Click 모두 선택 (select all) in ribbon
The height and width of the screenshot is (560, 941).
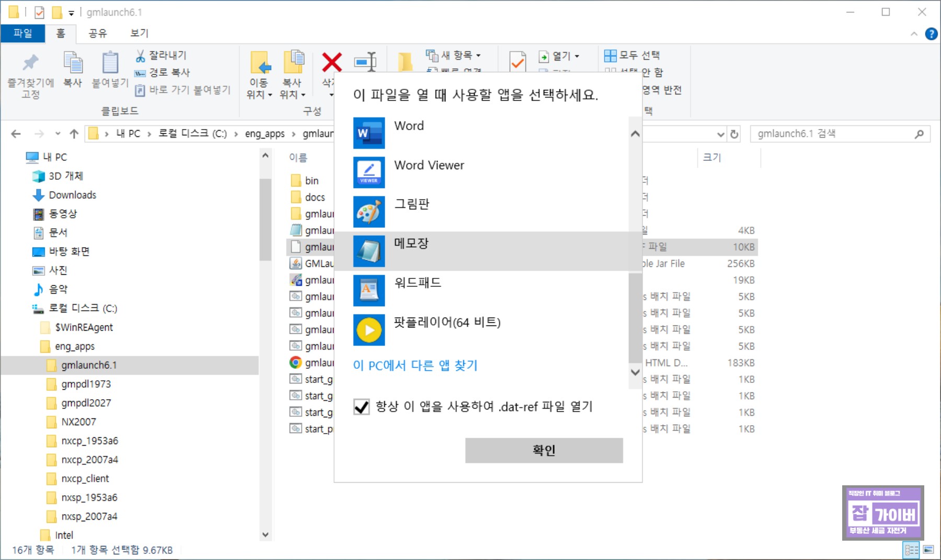coord(632,55)
